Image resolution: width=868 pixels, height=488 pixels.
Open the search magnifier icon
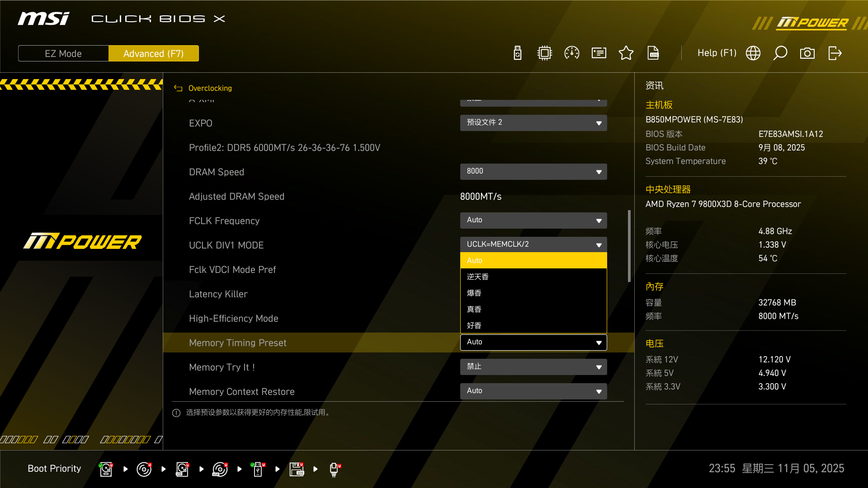[781, 53]
